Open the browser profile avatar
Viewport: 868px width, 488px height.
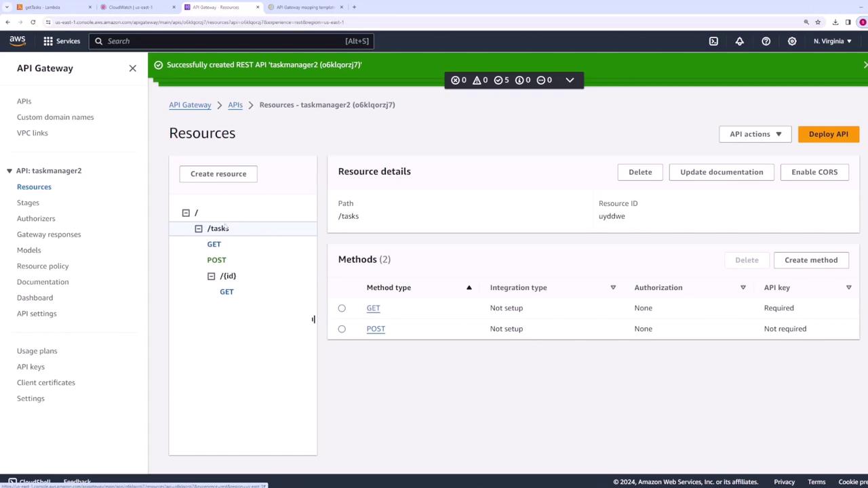(863, 22)
